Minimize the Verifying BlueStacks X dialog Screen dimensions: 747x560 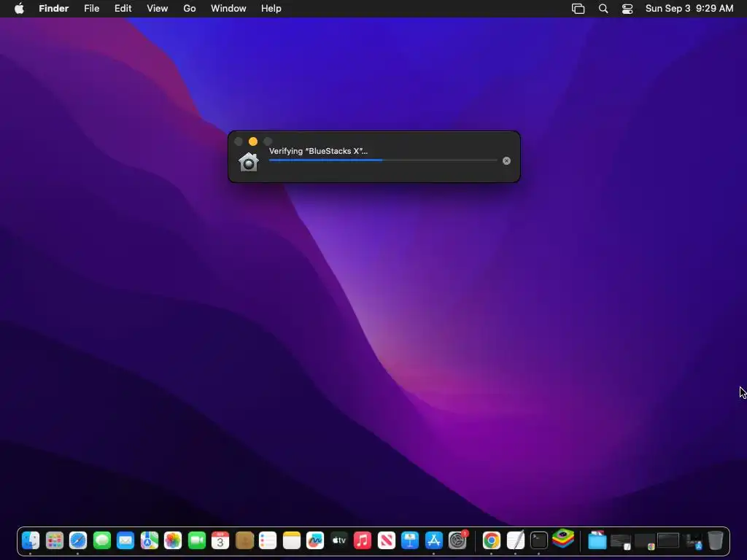253,141
